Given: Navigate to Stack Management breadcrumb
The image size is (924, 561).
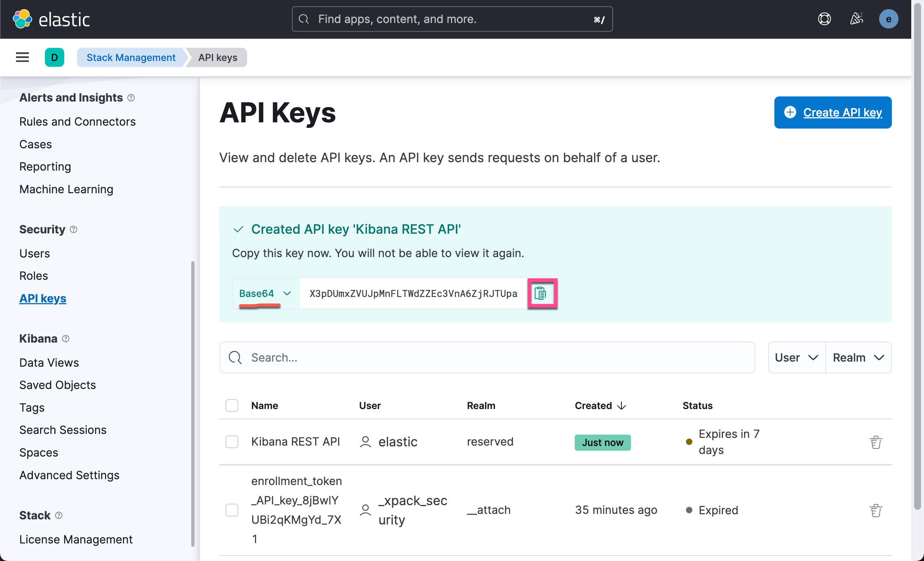Looking at the screenshot, I should point(131,57).
